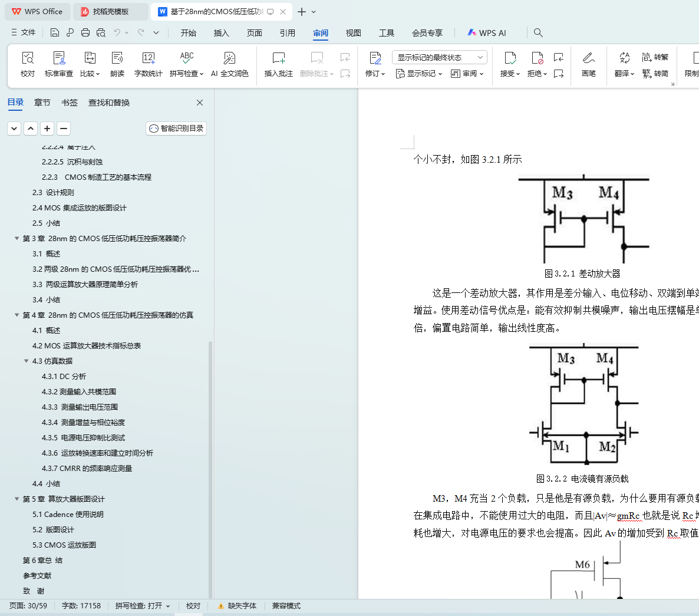Activate the 画笔 pen tool
699x616 pixels.
588,64
